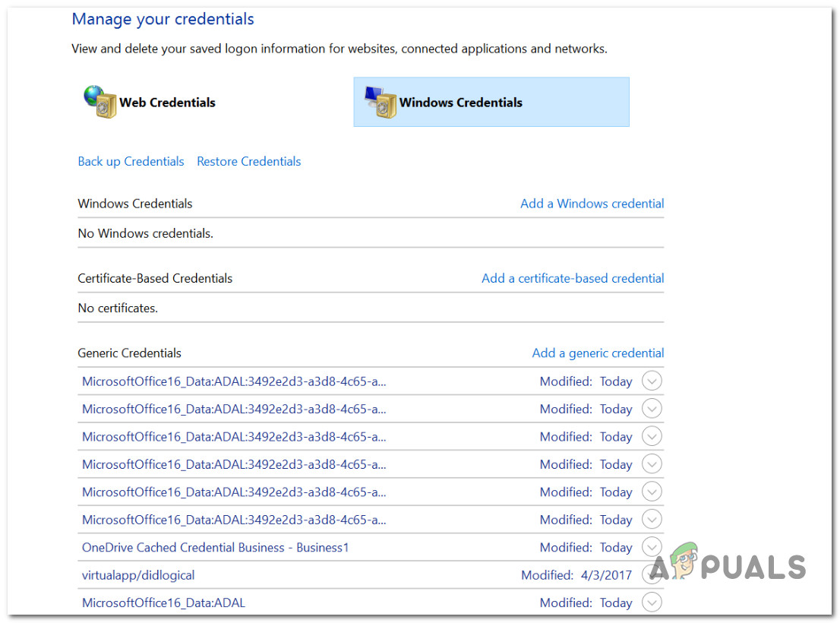Screen dimensions: 840x623
Task: Expand the first MicrosoftOffice16_Data:ADAL credential entry
Action: tap(652, 381)
